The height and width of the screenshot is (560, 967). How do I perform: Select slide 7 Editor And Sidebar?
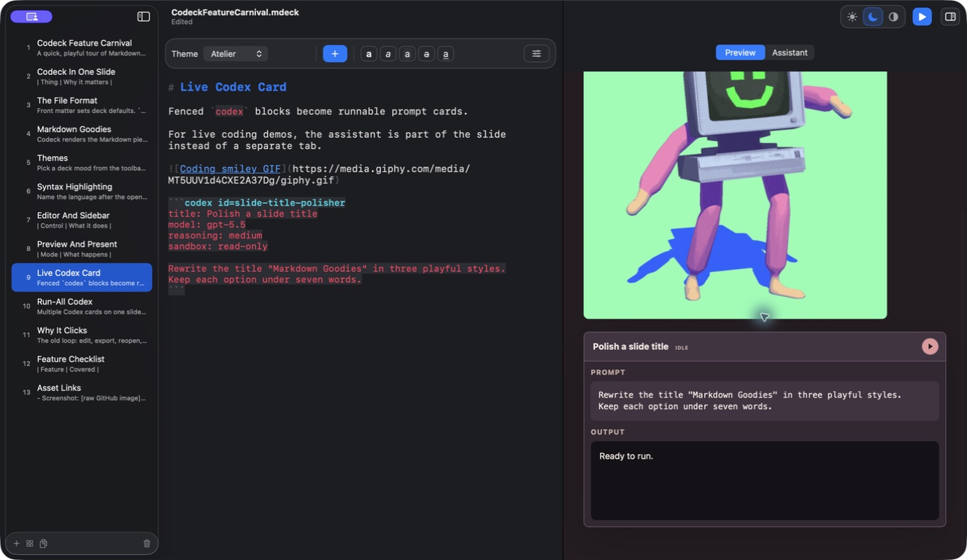[x=82, y=220]
